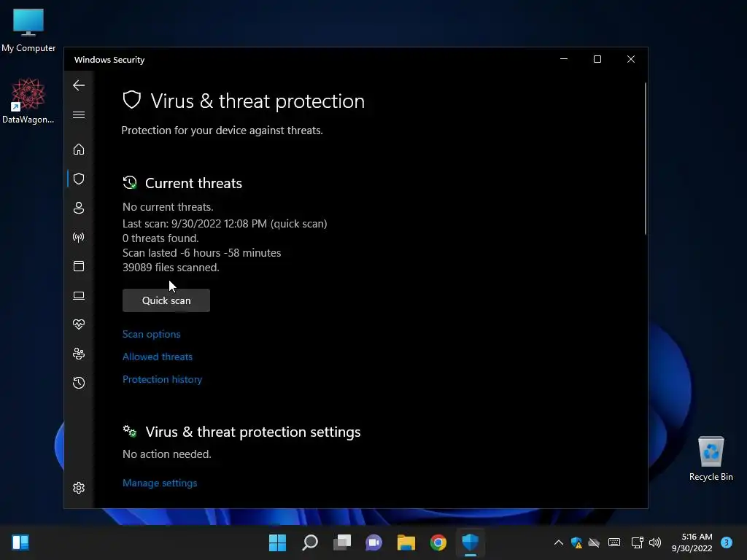Open Chat app on taskbar
747x560 pixels.
(x=374, y=542)
